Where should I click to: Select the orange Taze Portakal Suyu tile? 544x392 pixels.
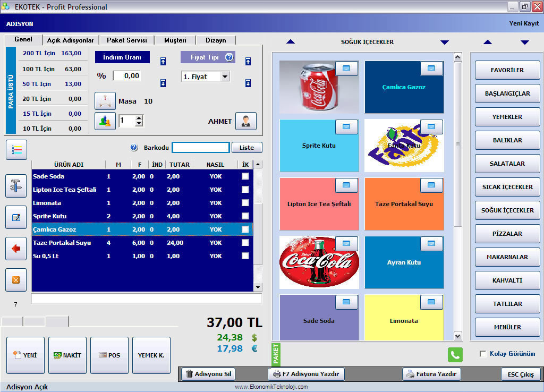pos(404,204)
